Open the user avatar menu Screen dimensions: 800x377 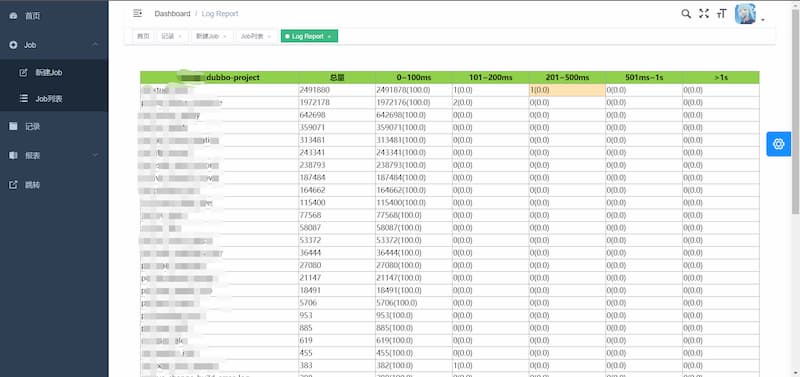(745, 14)
